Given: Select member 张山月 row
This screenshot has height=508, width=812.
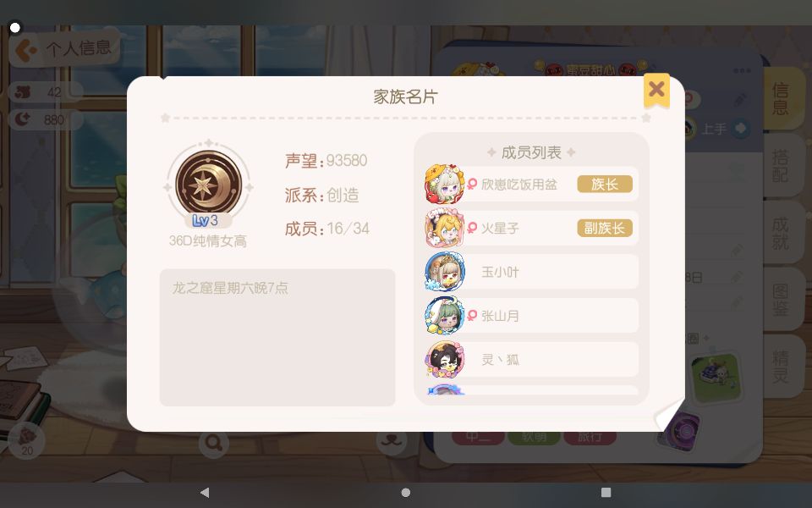Looking at the screenshot, I should 531,316.
